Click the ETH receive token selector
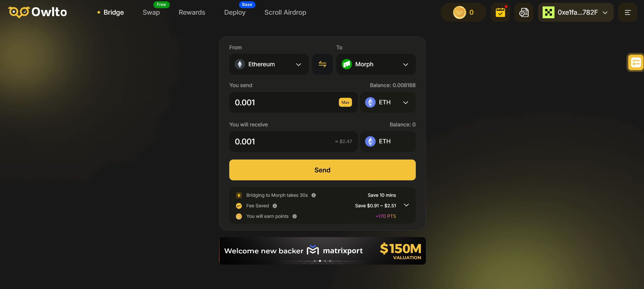Viewport: 644px width, 289px height. tap(388, 142)
